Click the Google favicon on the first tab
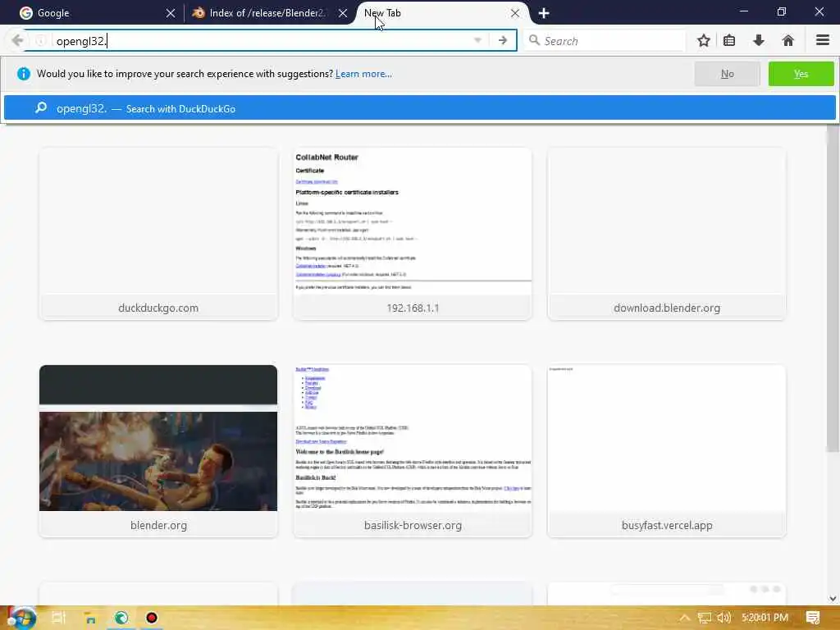840x630 pixels. [x=25, y=13]
